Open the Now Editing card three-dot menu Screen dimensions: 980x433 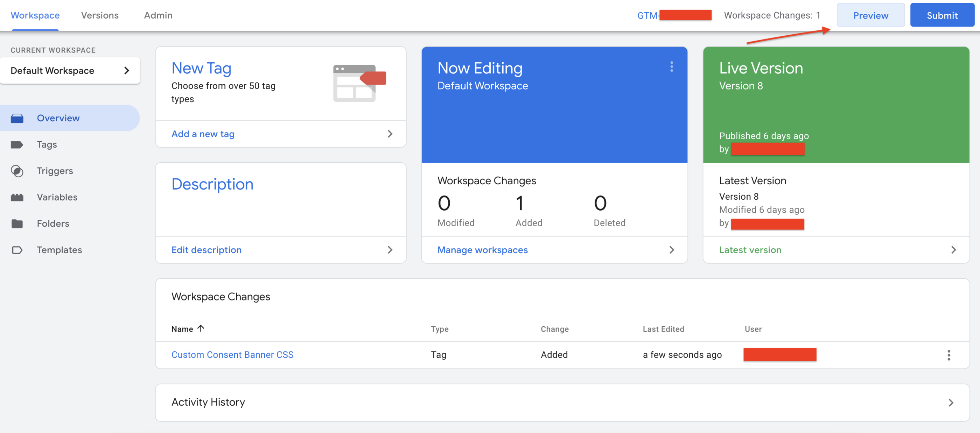(x=671, y=67)
